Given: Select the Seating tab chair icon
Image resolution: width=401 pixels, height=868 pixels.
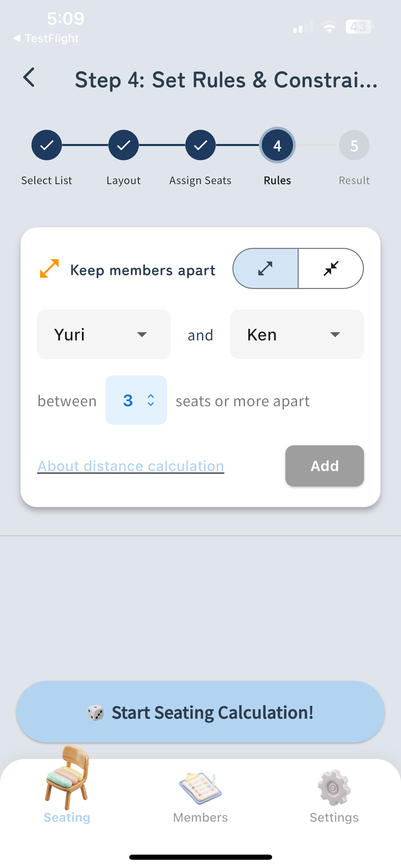Looking at the screenshot, I should [x=66, y=785].
